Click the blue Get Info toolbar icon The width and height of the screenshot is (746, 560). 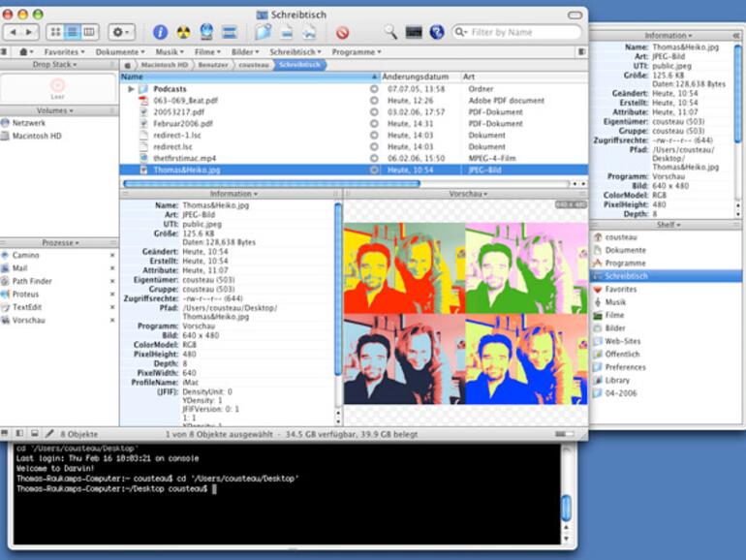pyautogui.click(x=161, y=32)
